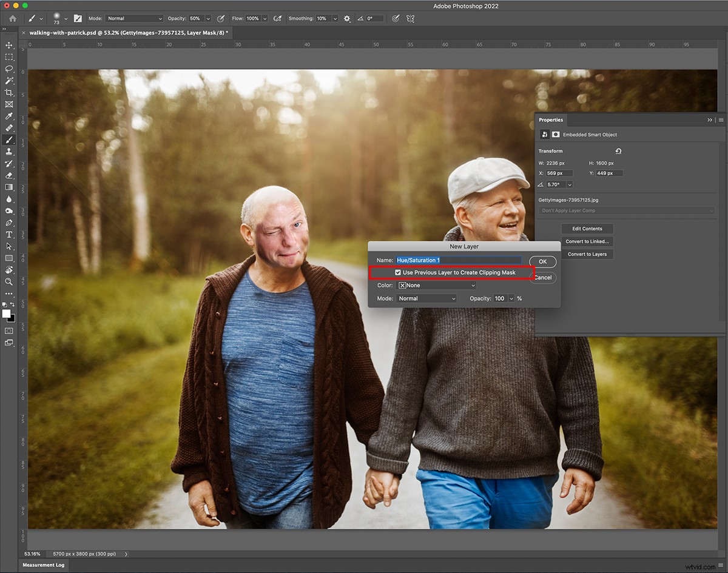Activate the Clone Stamp tool
This screenshot has width=728, height=573.
click(9, 152)
